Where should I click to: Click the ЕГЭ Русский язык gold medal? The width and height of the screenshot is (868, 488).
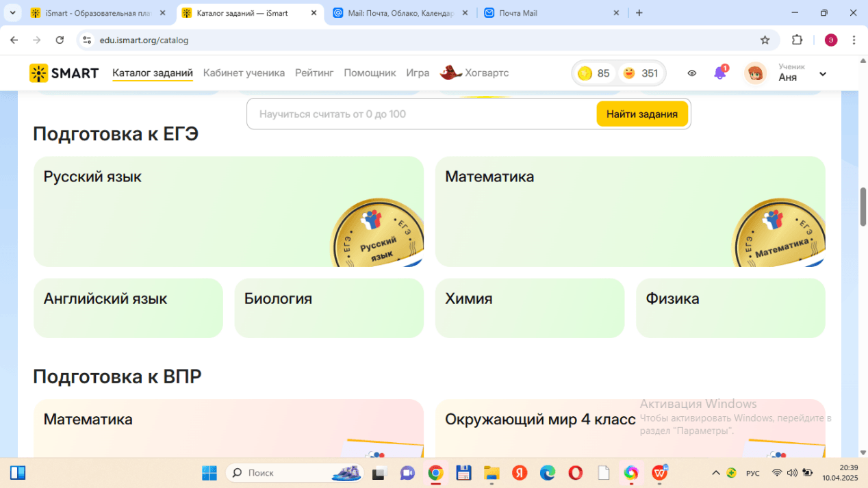coord(377,233)
